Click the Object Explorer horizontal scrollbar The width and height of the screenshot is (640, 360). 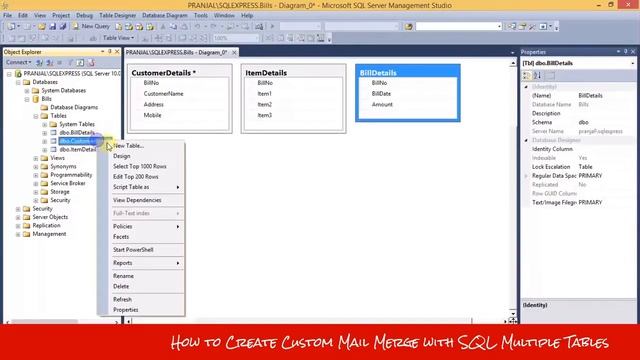point(44,322)
